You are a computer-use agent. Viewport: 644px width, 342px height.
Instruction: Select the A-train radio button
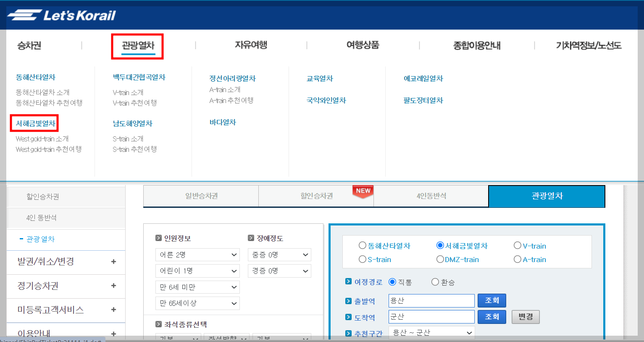tap(518, 260)
